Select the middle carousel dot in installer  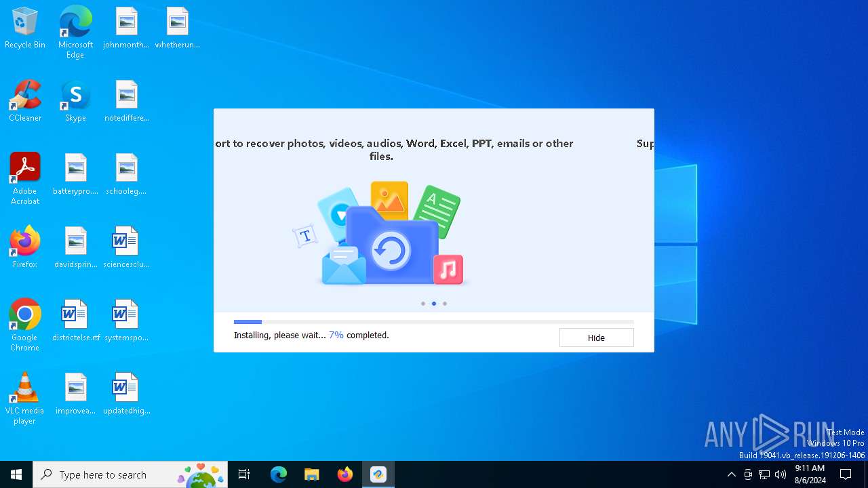[434, 304]
